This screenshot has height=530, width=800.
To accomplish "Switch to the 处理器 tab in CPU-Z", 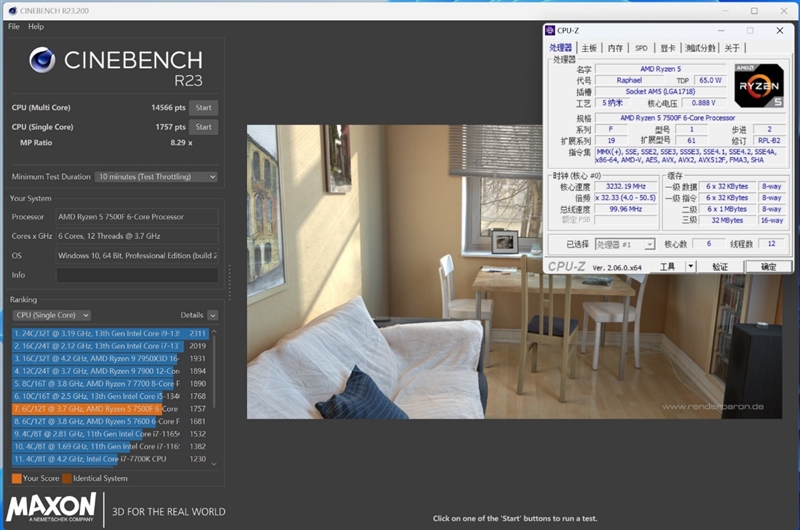I will 561,48.
